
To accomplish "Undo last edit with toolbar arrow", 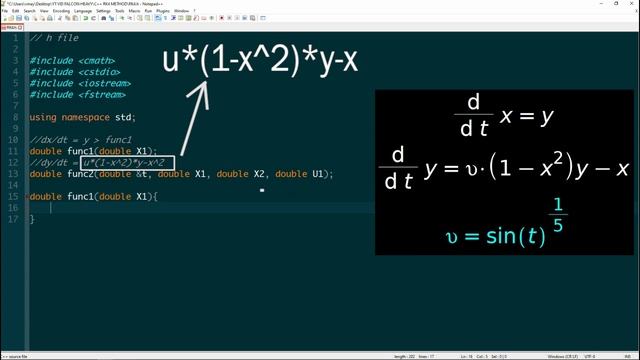I will point(85,18).
